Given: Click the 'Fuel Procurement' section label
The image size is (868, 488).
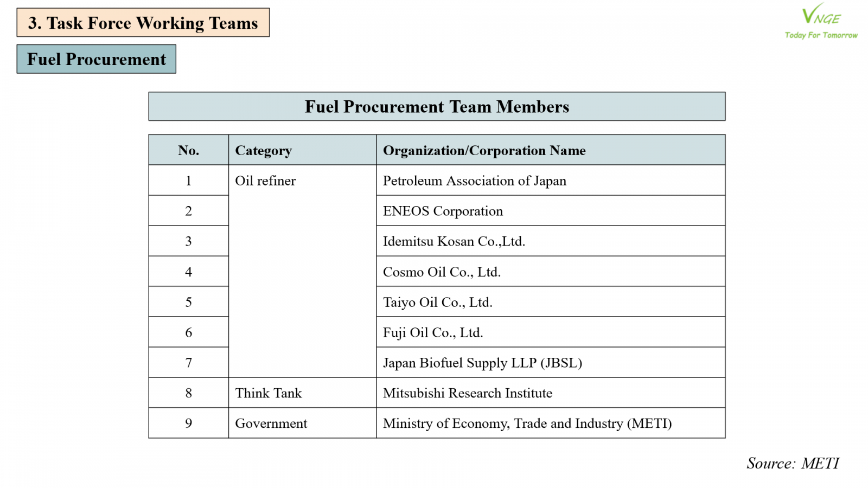Looking at the screenshot, I should 97,59.
